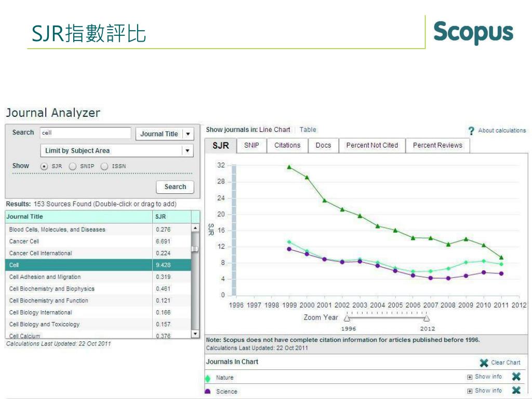
Task: Open the Percent Reviews tab
Action: (x=437, y=145)
